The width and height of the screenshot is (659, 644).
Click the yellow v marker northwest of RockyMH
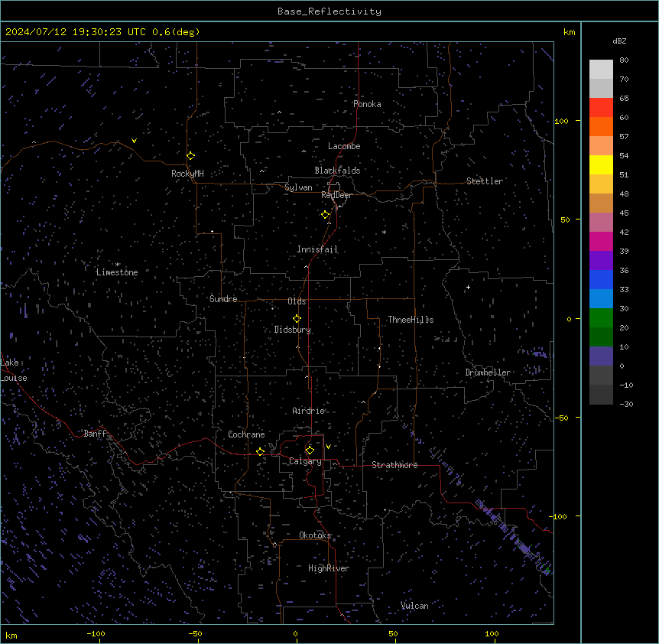134,141
